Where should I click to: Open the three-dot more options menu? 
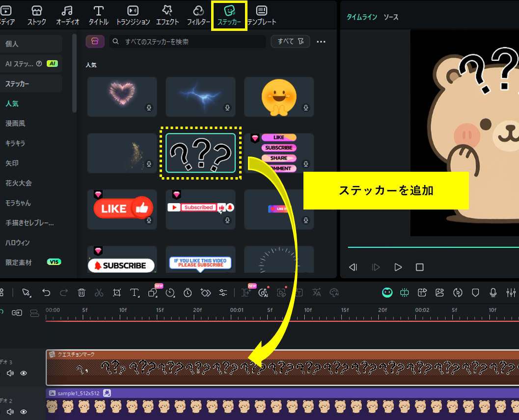click(321, 42)
